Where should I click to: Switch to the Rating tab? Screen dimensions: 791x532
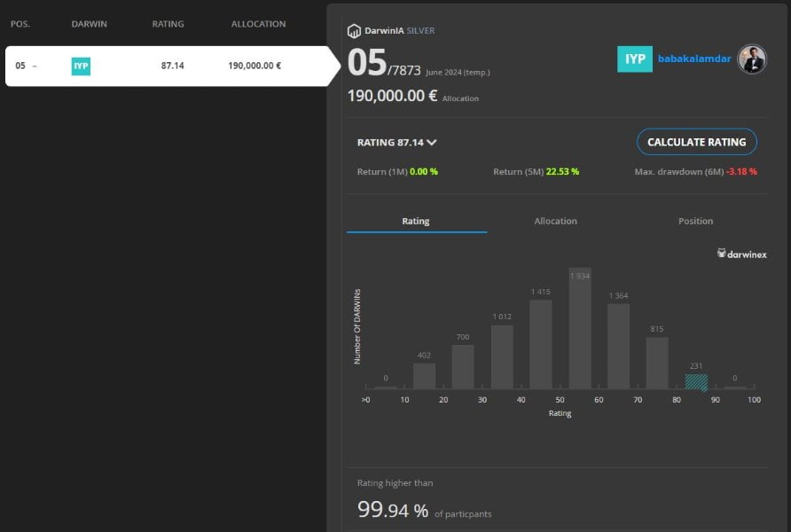click(x=416, y=221)
